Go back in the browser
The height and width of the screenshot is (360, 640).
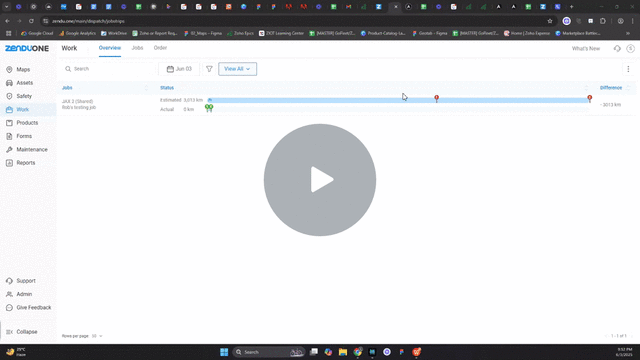pos(7,21)
